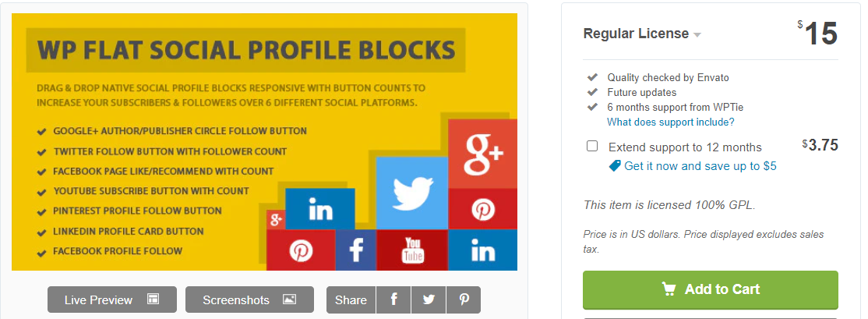868x319 pixels.
Task: Click the Share label button
Action: click(x=351, y=300)
